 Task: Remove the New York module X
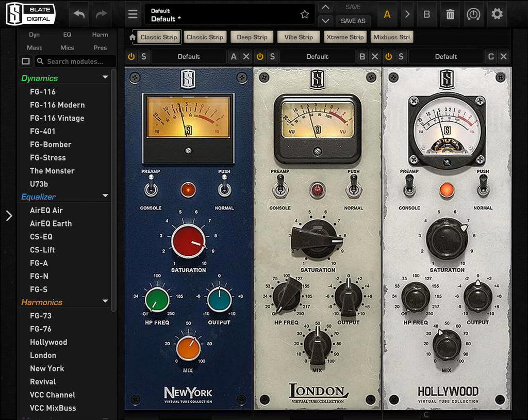246,57
